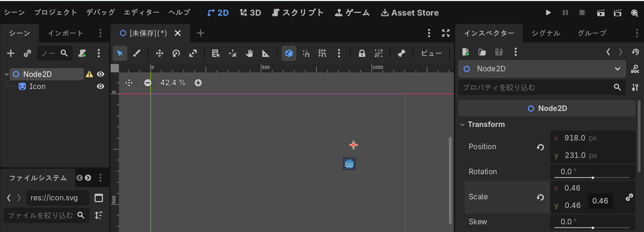This screenshot has width=644, height=232.
Task: Switch to the インポート tab
Action: pos(65,33)
